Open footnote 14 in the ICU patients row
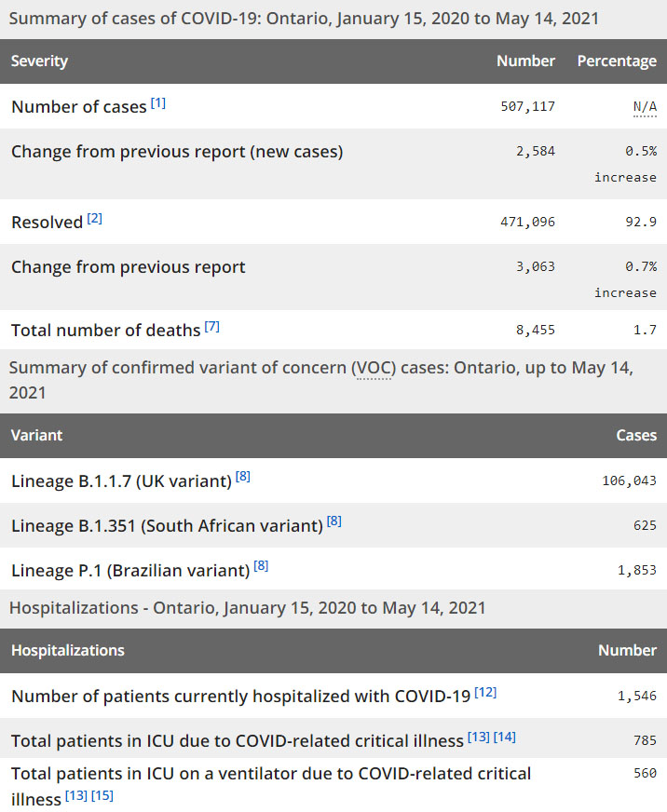Image resolution: width=667 pixels, height=812 pixels. [505, 737]
